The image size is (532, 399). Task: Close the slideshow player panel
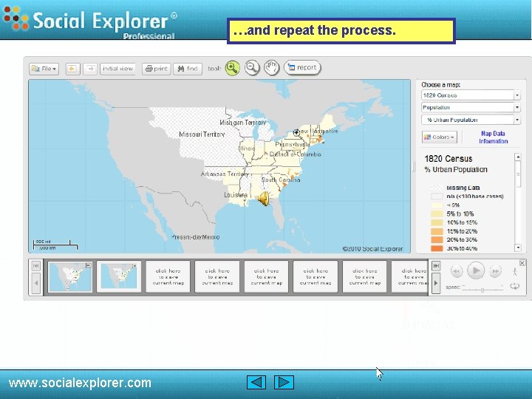pyautogui.click(x=522, y=263)
